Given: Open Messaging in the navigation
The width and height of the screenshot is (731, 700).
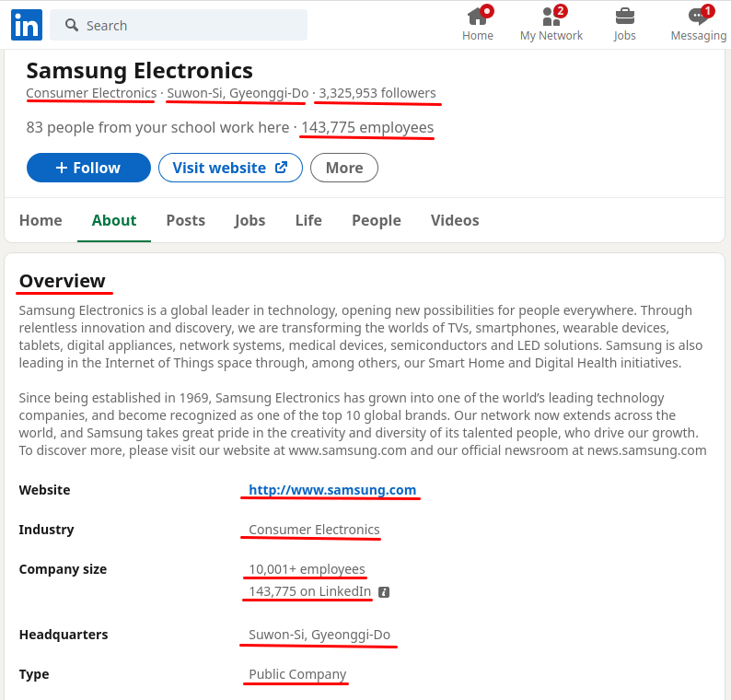Looking at the screenshot, I should (699, 23).
